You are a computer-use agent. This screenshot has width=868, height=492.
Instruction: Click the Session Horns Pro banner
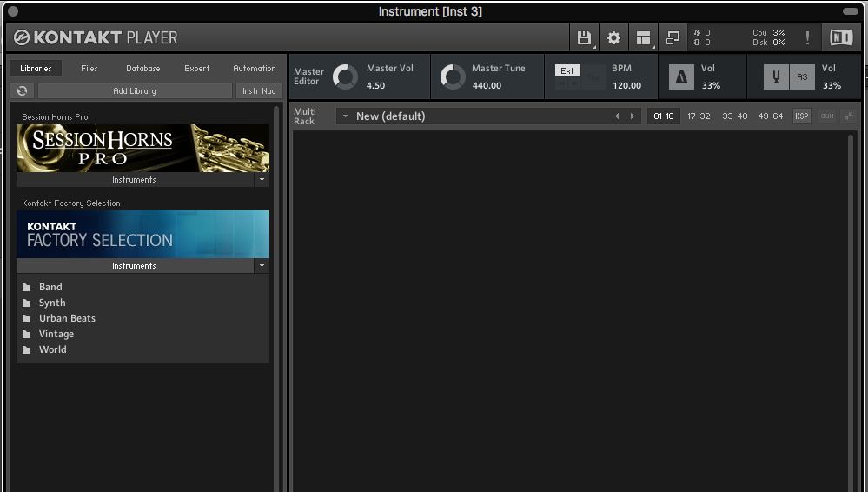[x=142, y=148]
